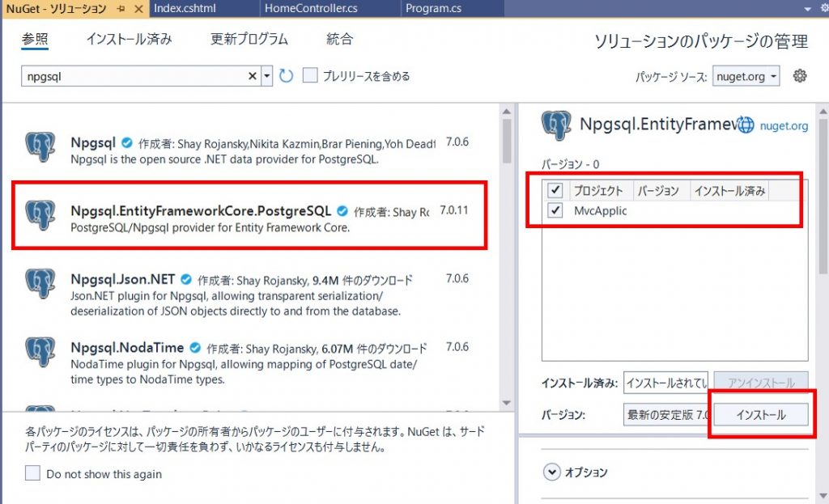This screenshot has height=504, width=829.
Task: Click version 7.0.11 in the package list
Action: [454, 210]
